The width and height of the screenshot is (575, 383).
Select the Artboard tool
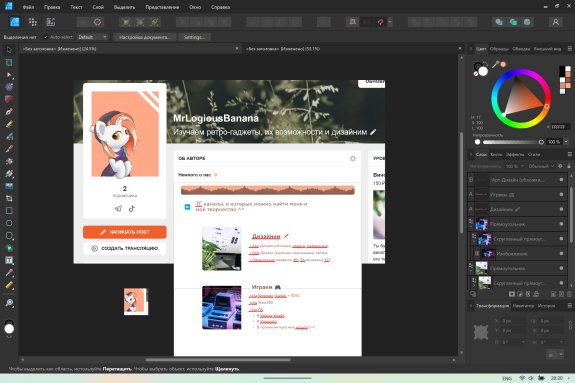[x=9, y=62]
